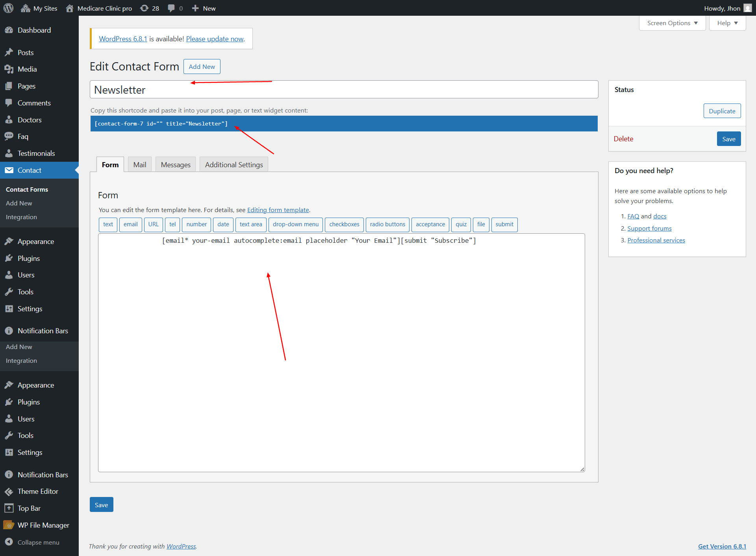Click Add New beside Edit Contact Form
This screenshot has height=556, width=756.
pyautogui.click(x=202, y=66)
